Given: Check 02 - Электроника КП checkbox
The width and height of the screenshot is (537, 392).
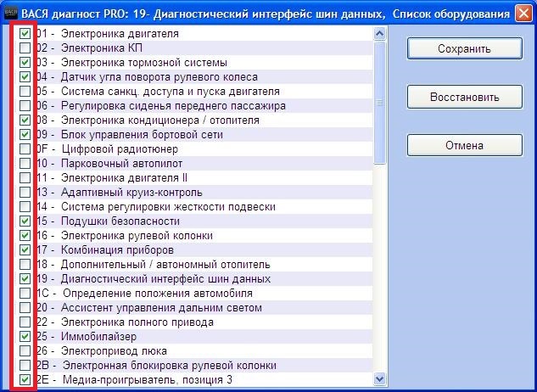Looking at the screenshot, I should tap(25, 48).
